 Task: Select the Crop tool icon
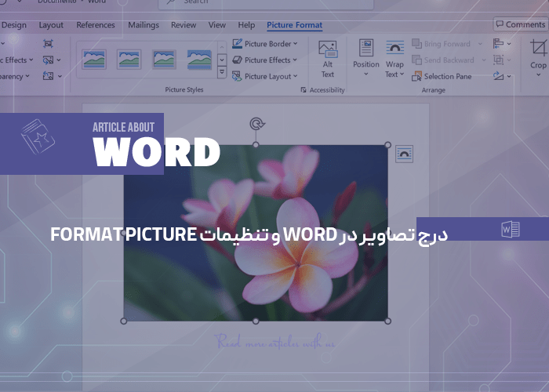pyautogui.click(x=538, y=48)
